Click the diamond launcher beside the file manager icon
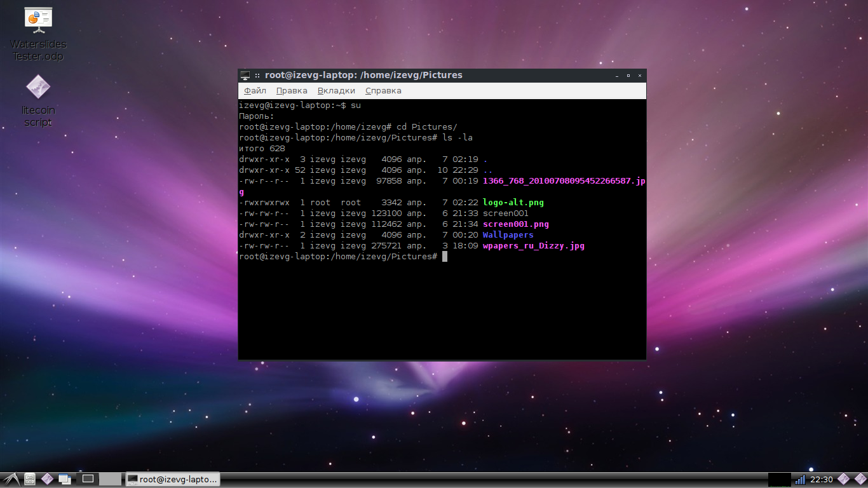Image resolution: width=868 pixels, height=488 pixels. point(47,479)
